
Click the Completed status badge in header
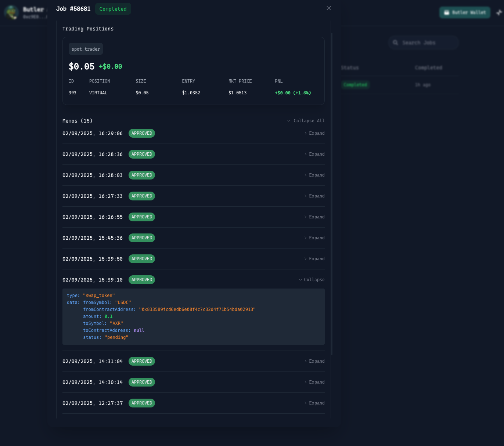click(113, 9)
